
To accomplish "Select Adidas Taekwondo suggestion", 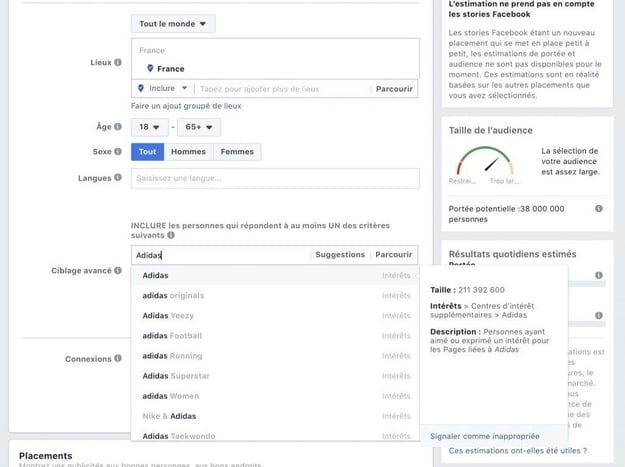I will click(275, 436).
